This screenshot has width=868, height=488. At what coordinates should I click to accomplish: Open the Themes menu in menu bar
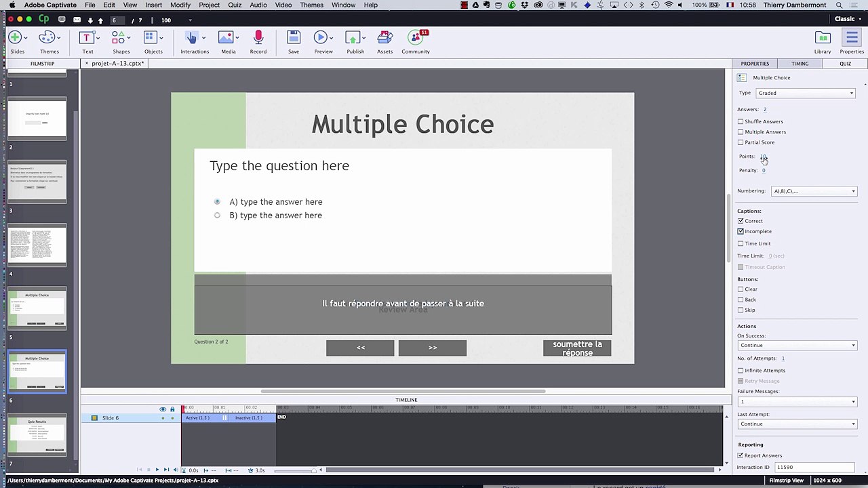coord(311,5)
